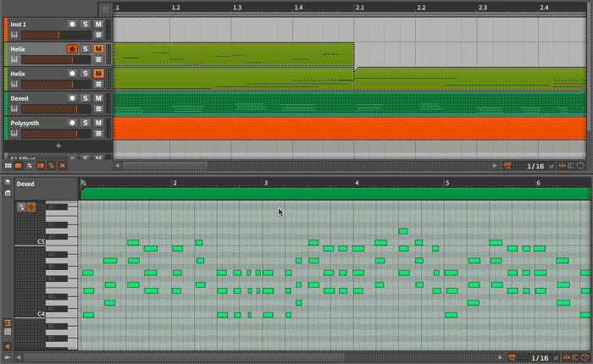Open note editor 1/16 grid dropdown
Image resolution: width=593 pixels, height=364 pixels.
(540, 357)
